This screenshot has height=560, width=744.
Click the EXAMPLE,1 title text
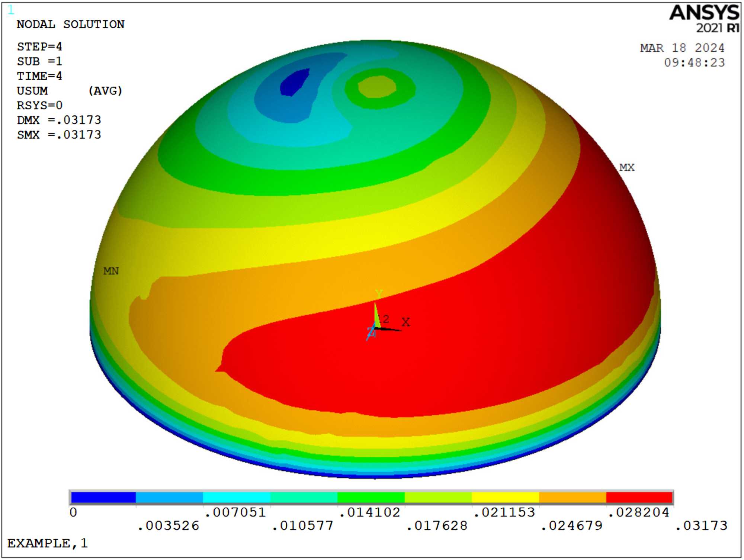point(48,543)
